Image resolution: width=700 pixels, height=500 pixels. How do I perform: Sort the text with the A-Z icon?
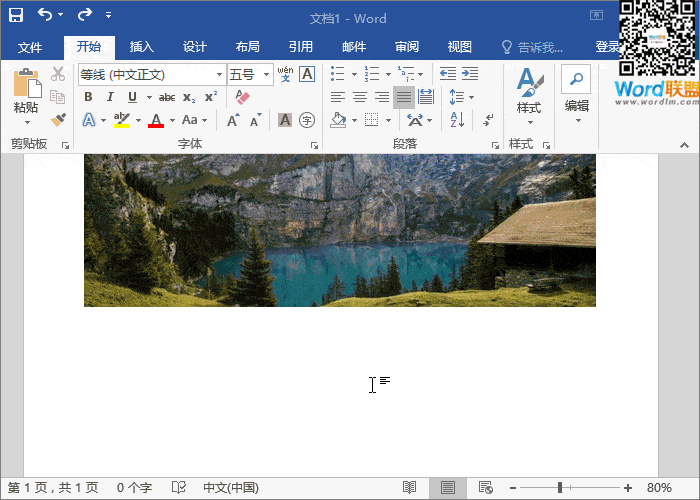click(x=457, y=120)
